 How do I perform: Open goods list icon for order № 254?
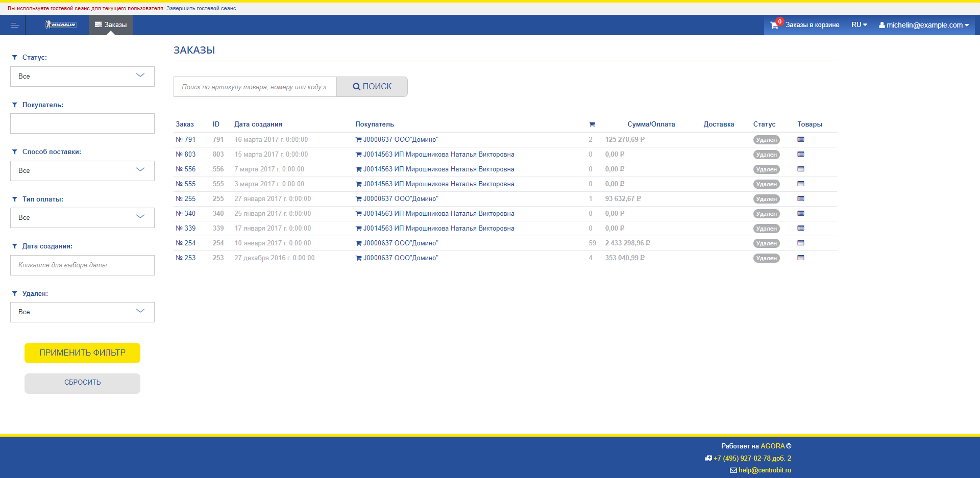coord(801,243)
